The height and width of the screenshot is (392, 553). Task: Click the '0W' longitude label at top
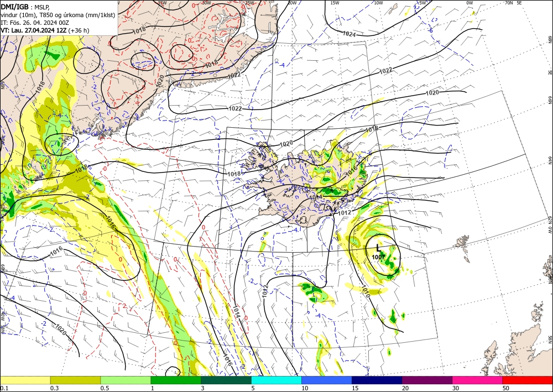(x=469, y=3)
